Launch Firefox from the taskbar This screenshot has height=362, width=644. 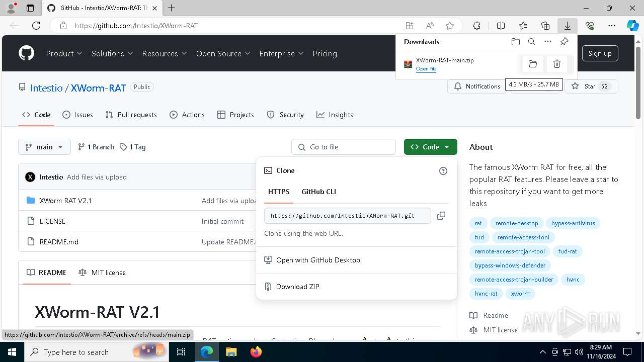click(256, 352)
